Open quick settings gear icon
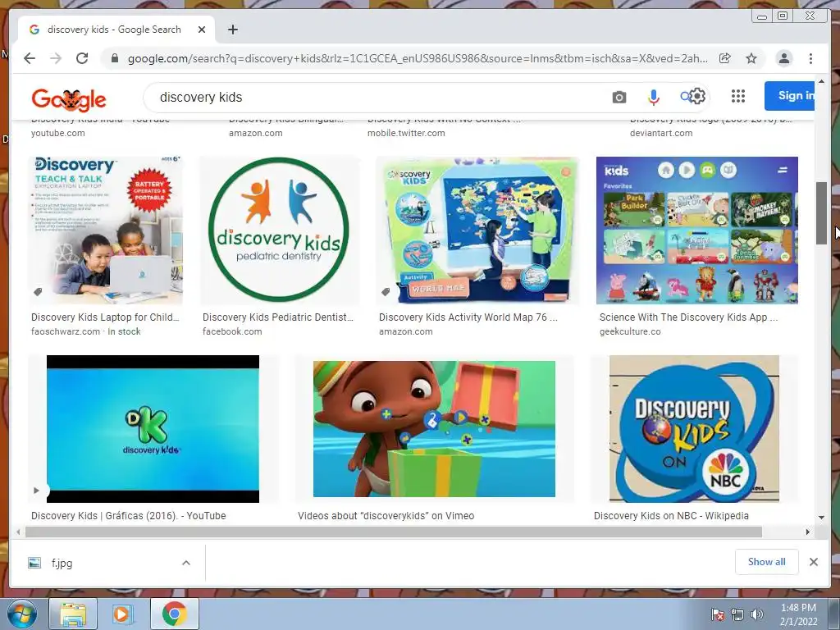Image resolution: width=840 pixels, height=630 pixels. point(696,96)
